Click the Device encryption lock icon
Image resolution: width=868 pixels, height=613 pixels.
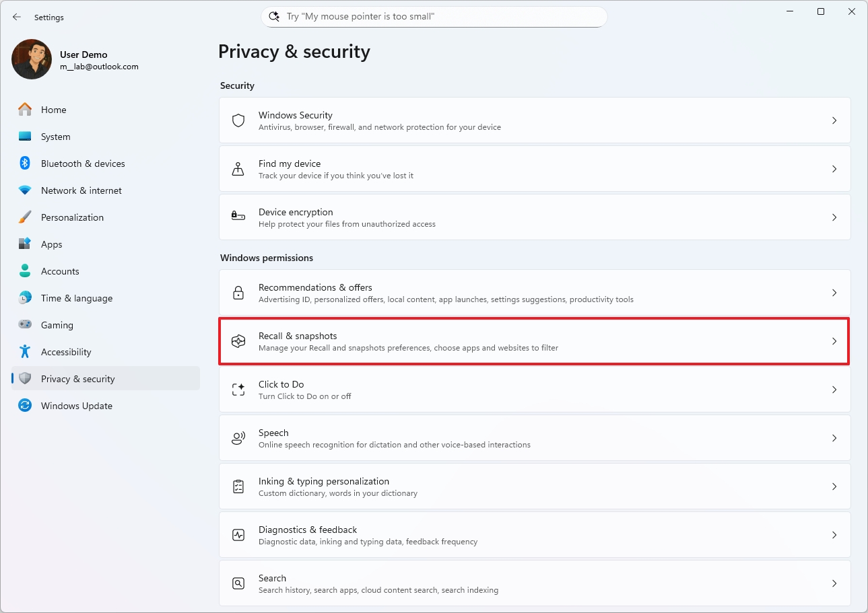tap(238, 217)
